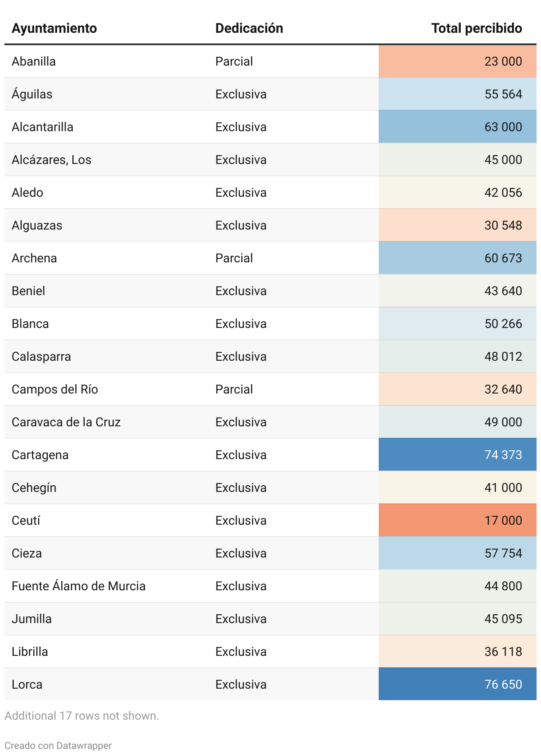Select the Jumilla row name
The width and height of the screenshot is (541, 756).
coord(31,619)
